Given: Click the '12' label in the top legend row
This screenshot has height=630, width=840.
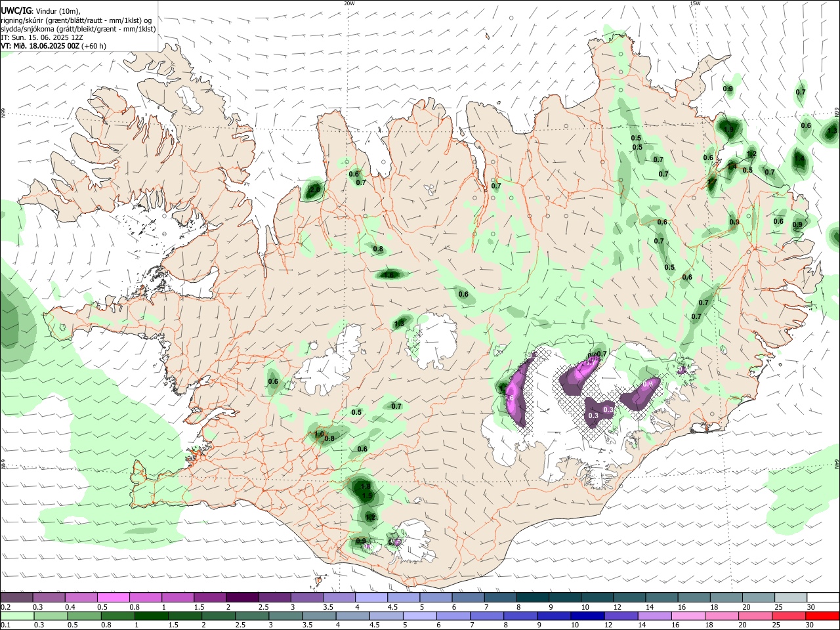Looking at the screenshot, I should [x=617, y=607].
